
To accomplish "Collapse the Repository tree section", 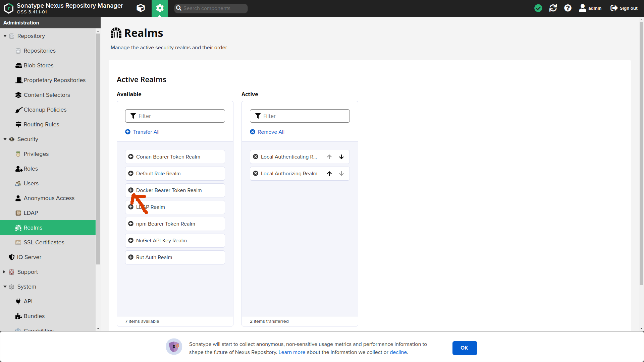I will tap(5, 36).
